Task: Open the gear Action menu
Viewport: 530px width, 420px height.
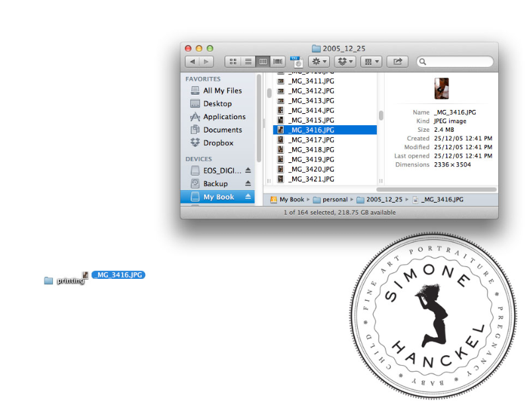Action: point(319,62)
